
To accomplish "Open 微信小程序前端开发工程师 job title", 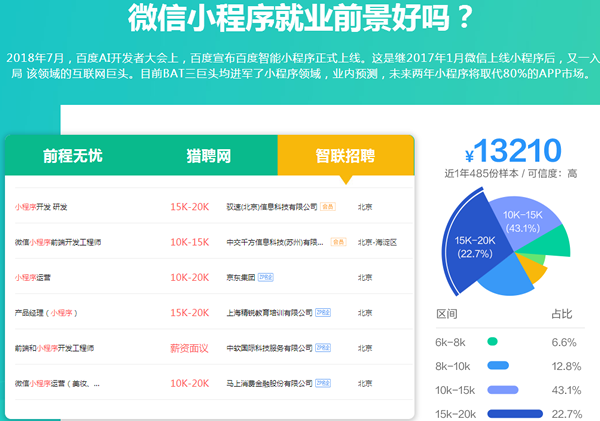I will click(x=58, y=242).
